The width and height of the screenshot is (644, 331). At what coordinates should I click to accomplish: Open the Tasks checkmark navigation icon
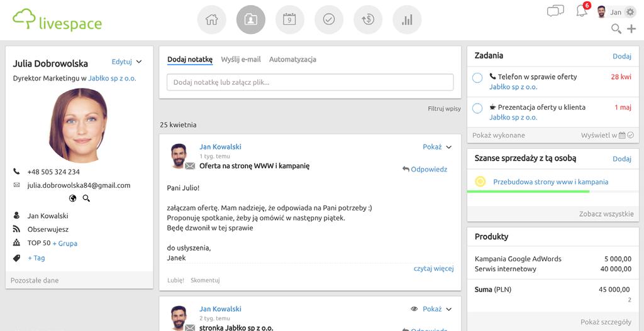point(328,19)
